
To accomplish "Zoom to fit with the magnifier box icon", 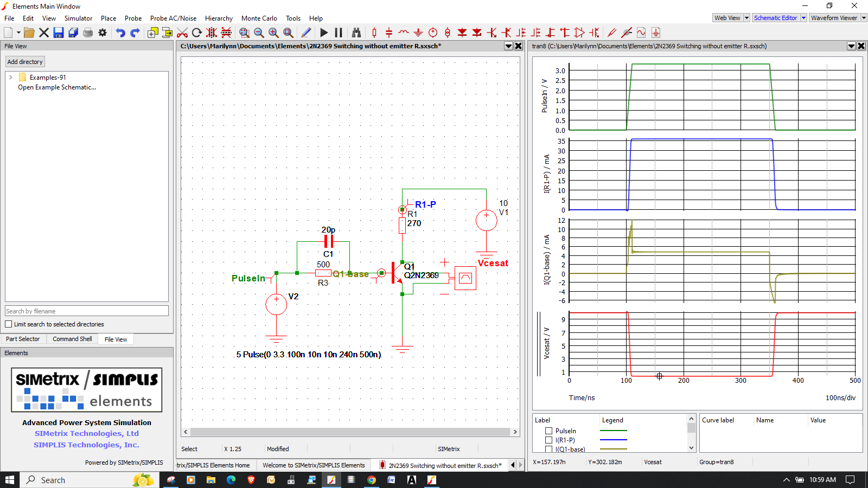I will pyautogui.click(x=288, y=33).
